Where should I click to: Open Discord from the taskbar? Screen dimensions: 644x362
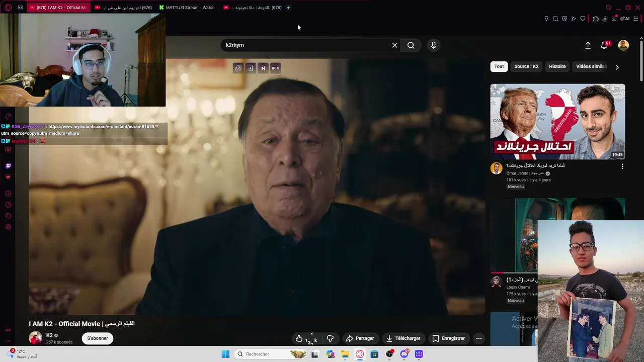(x=404, y=354)
